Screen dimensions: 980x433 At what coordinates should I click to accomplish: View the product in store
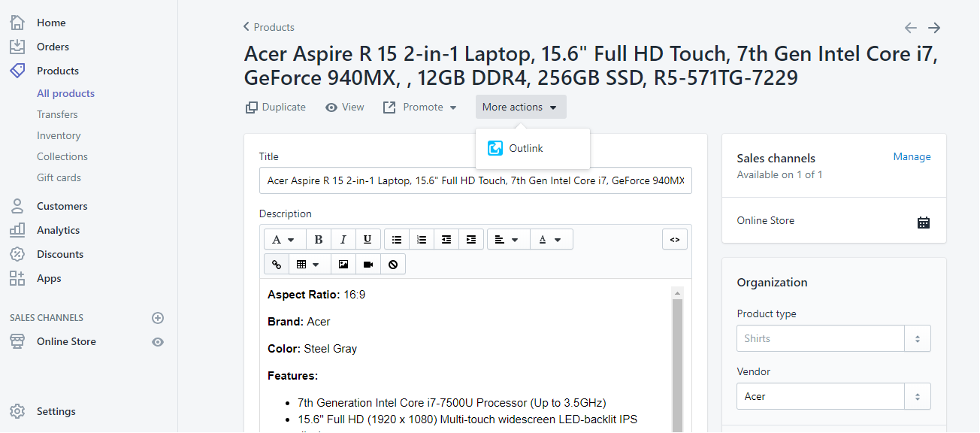click(x=345, y=107)
